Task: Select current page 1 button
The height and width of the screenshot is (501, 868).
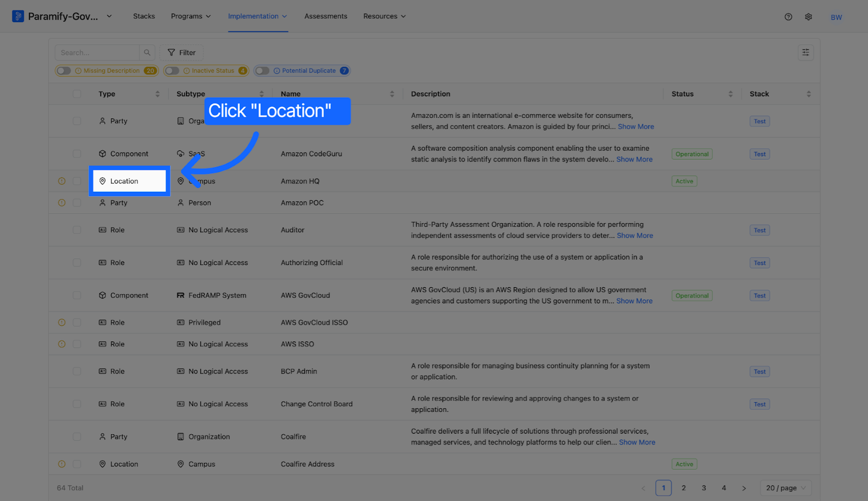Action: click(663, 488)
